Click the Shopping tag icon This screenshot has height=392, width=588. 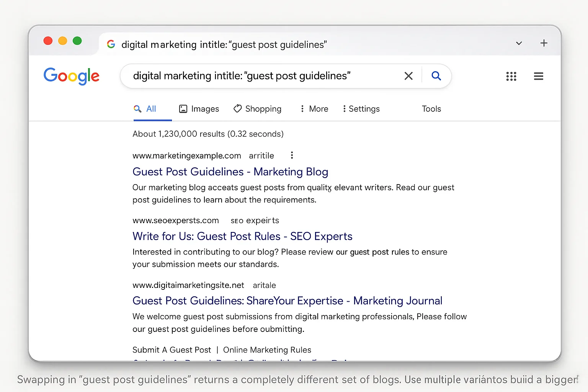click(237, 109)
